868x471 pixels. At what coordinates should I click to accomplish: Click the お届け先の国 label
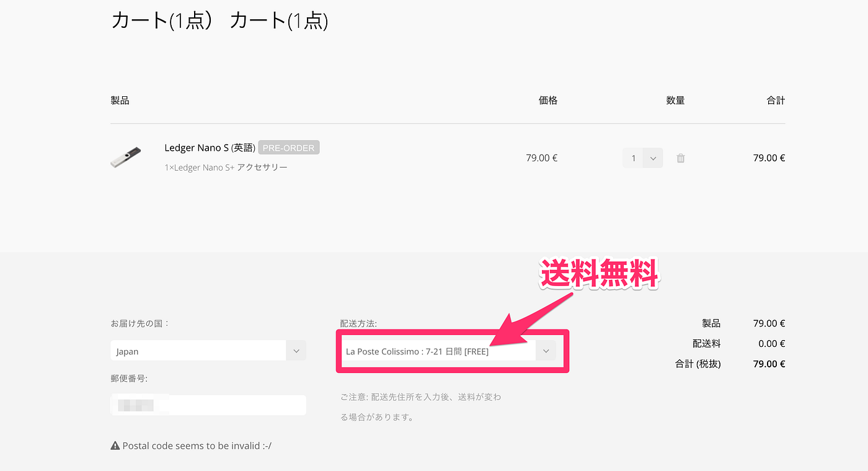pyautogui.click(x=140, y=323)
